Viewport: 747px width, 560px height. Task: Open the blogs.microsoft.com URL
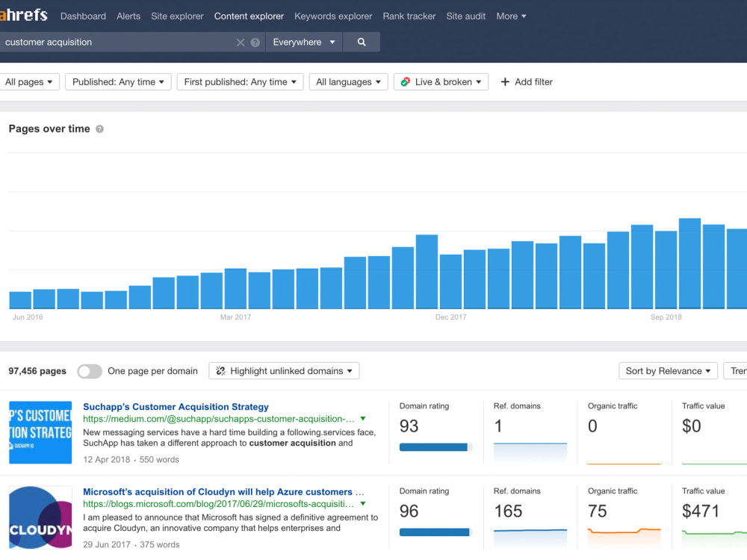(218, 504)
